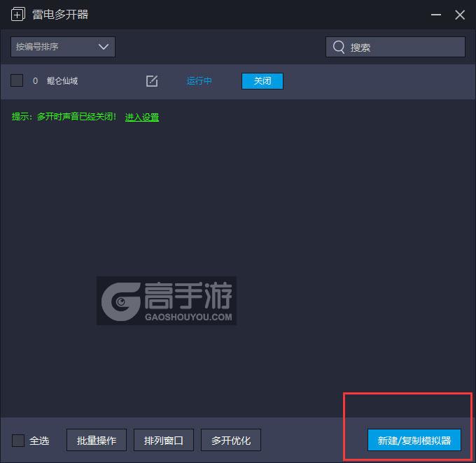
Task: Click 新建/复制模拟器 to create emulator
Action: pos(414,440)
